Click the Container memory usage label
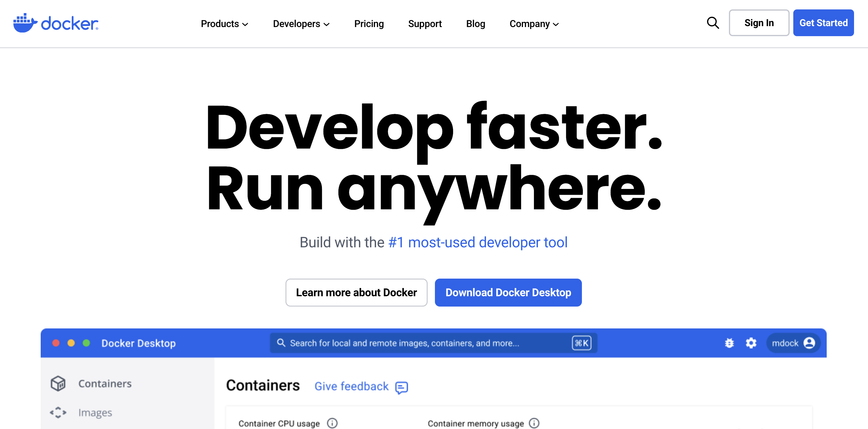This screenshot has width=868, height=429. (476, 423)
